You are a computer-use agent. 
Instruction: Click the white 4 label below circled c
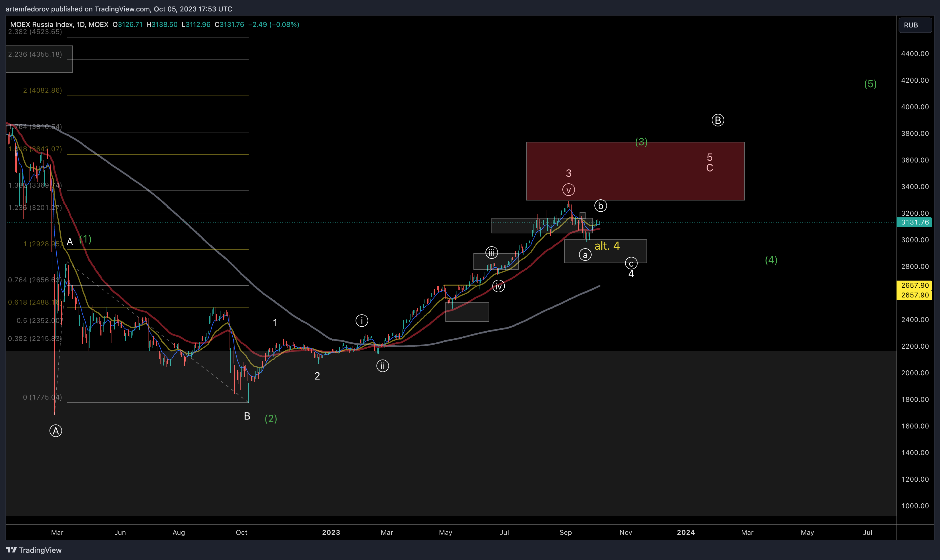point(631,274)
